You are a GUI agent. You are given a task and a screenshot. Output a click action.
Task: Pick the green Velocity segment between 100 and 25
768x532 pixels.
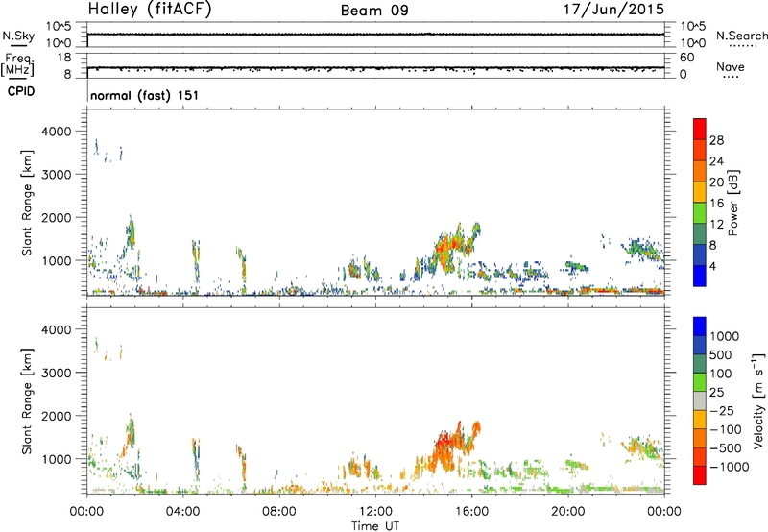(x=700, y=382)
